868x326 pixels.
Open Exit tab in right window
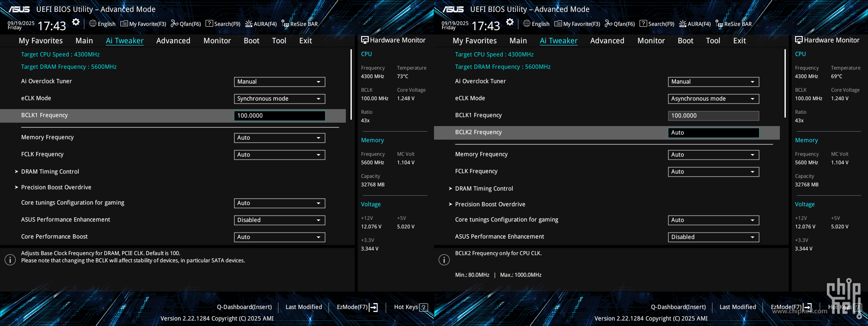(x=740, y=41)
